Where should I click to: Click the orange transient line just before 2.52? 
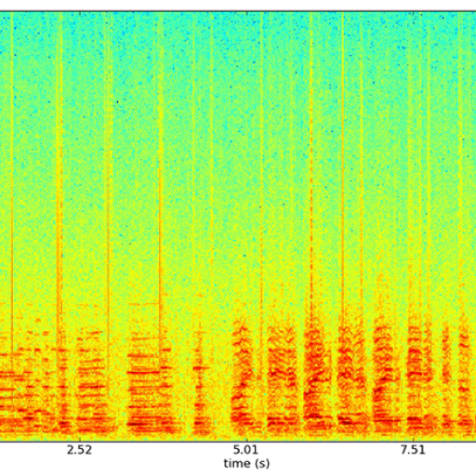coord(59,217)
